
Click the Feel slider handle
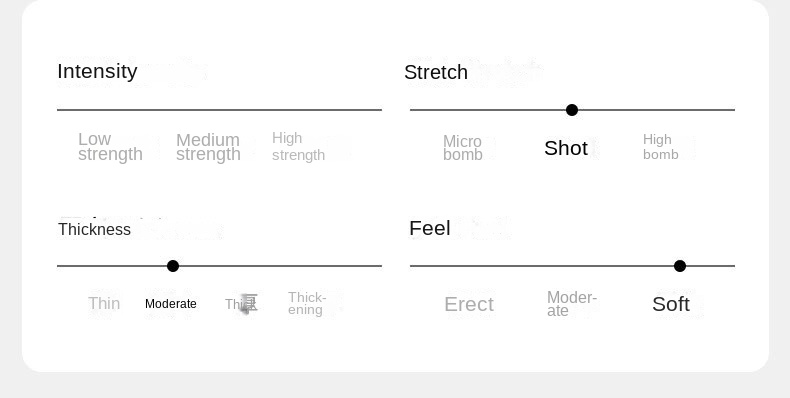(680, 266)
